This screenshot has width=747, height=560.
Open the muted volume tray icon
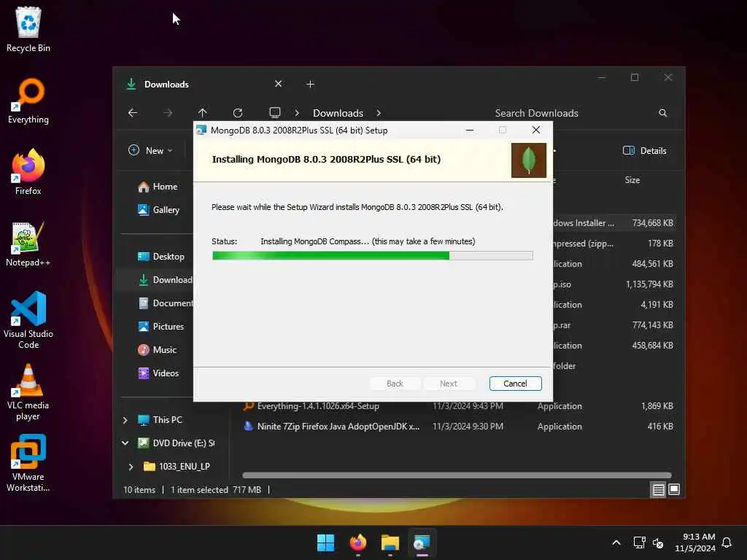point(658,542)
